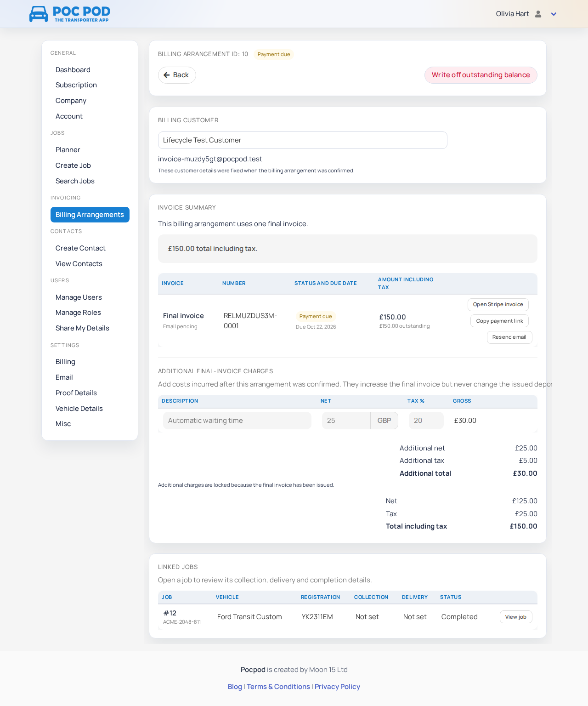Expand the Olivia Hart account dropdown
Image resolution: width=588 pixels, height=706 pixels.
(x=554, y=14)
